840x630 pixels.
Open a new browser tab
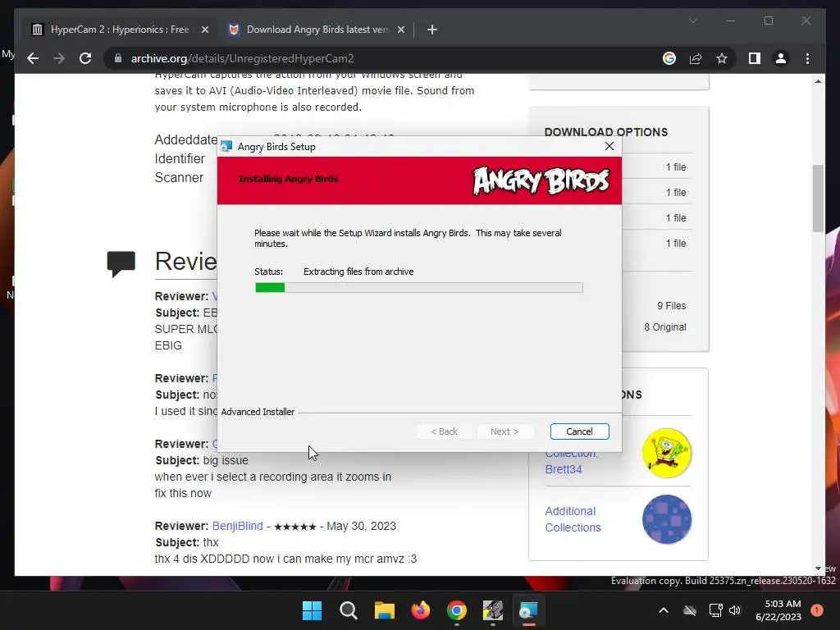pos(432,30)
